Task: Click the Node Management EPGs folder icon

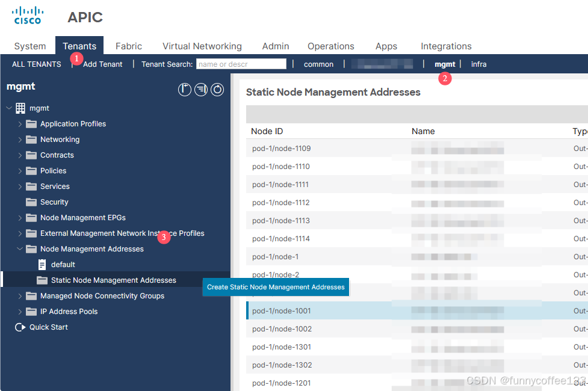Action: click(x=31, y=218)
